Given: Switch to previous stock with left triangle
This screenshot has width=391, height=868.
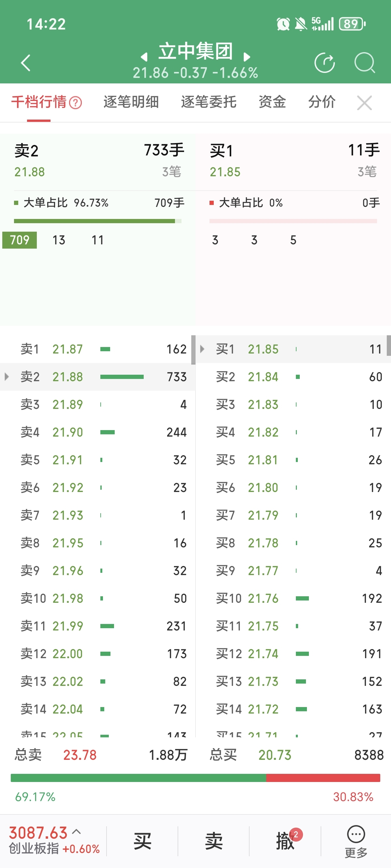Looking at the screenshot, I should pos(144,57).
